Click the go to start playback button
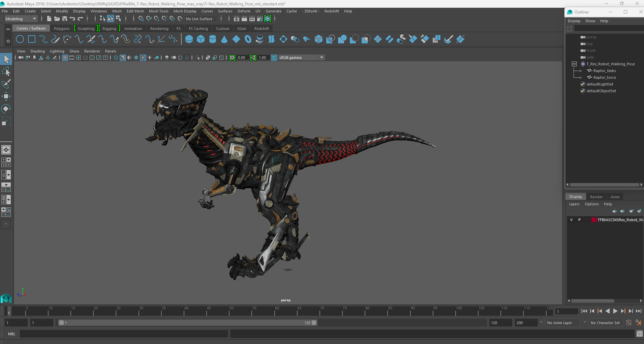 [584, 311]
